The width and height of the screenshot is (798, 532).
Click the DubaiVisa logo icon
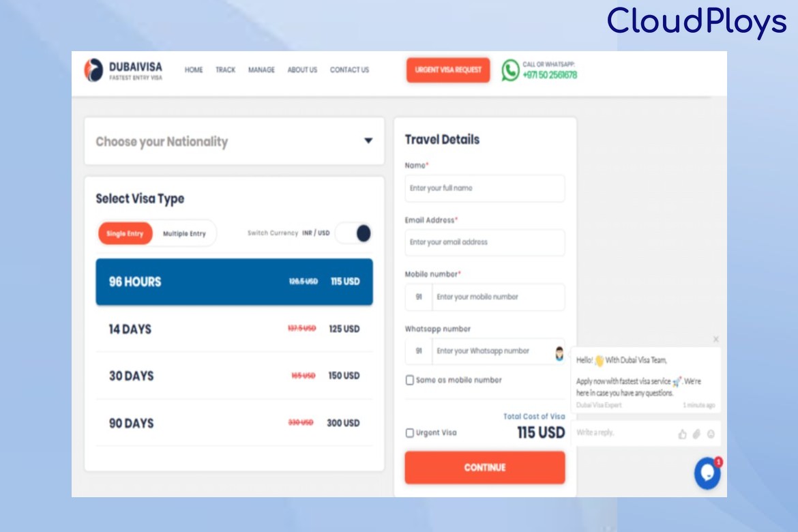tap(93, 70)
